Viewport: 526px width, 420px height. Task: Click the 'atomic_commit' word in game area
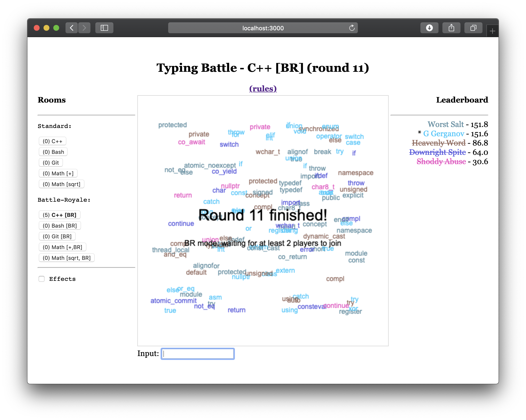click(173, 301)
